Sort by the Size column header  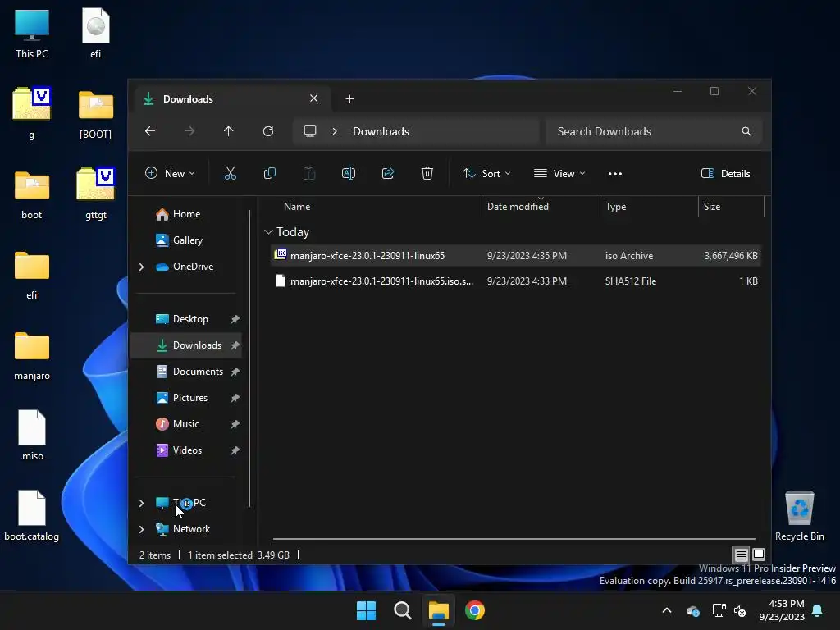[711, 207]
